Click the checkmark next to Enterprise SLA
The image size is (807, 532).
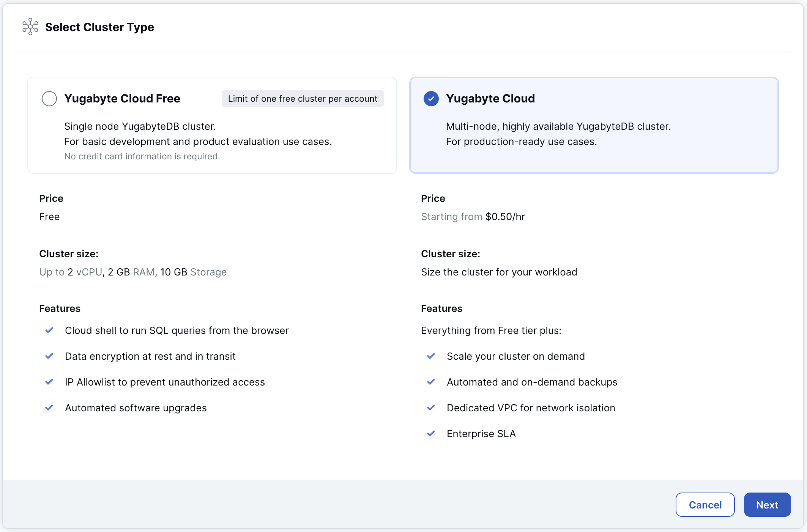(431, 433)
